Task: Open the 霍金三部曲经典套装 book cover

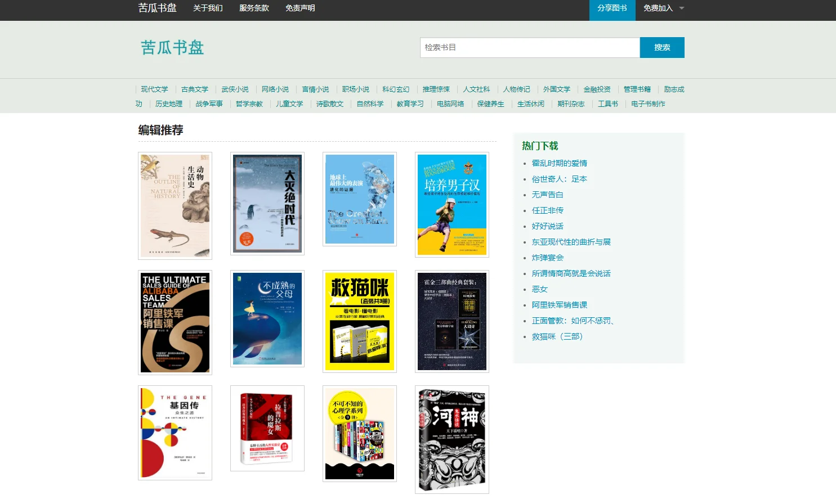Action: (x=452, y=321)
